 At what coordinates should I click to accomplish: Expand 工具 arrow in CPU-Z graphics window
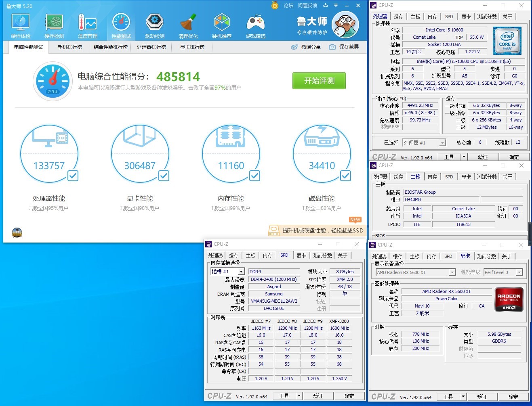[x=463, y=396]
